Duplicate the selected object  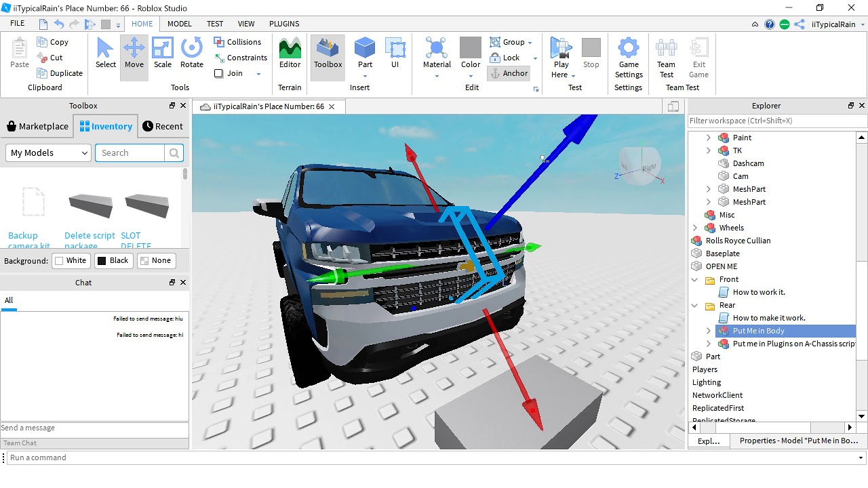60,73
